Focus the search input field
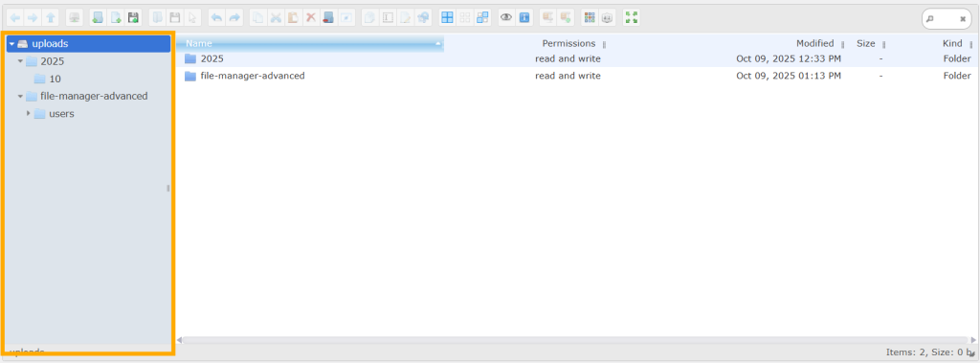This screenshot has width=980, height=363. pyautogui.click(x=947, y=19)
